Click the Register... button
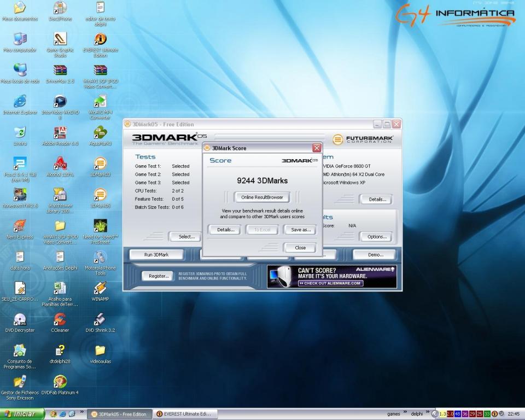 click(x=159, y=276)
